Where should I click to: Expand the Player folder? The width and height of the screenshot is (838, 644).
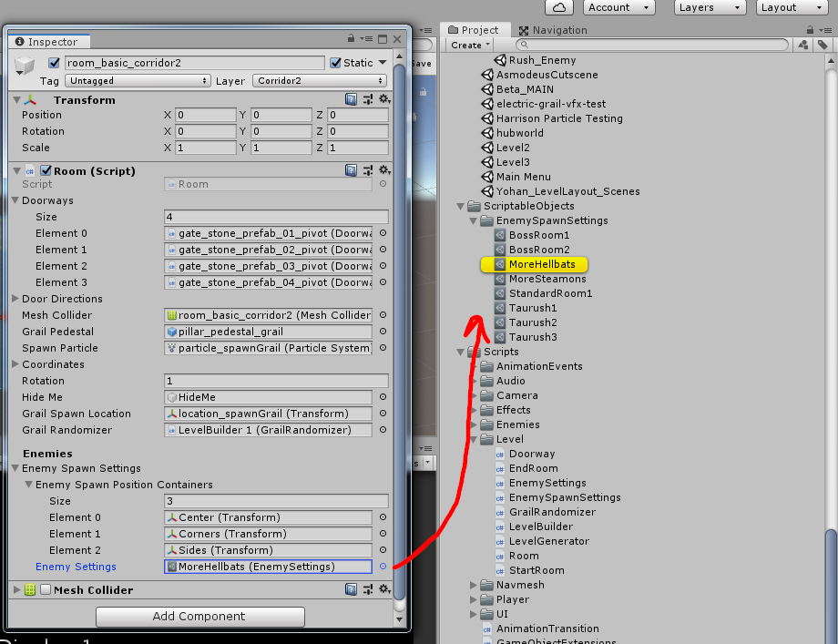click(x=473, y=599)
